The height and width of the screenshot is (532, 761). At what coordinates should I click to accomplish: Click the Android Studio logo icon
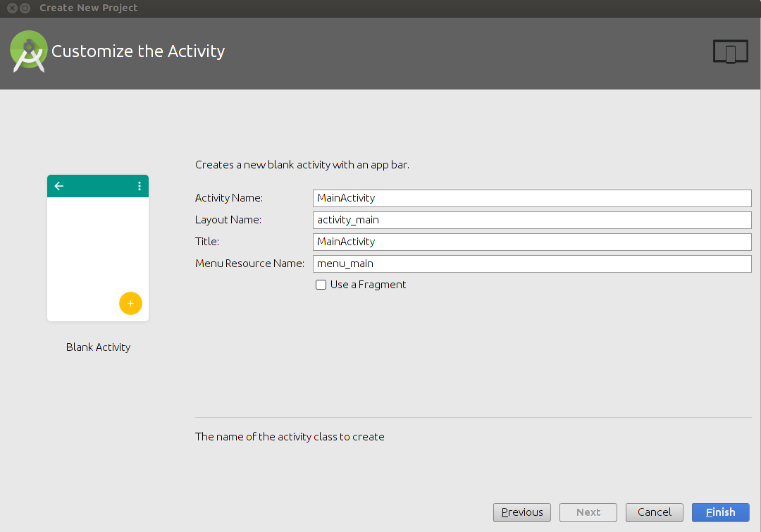29,51
